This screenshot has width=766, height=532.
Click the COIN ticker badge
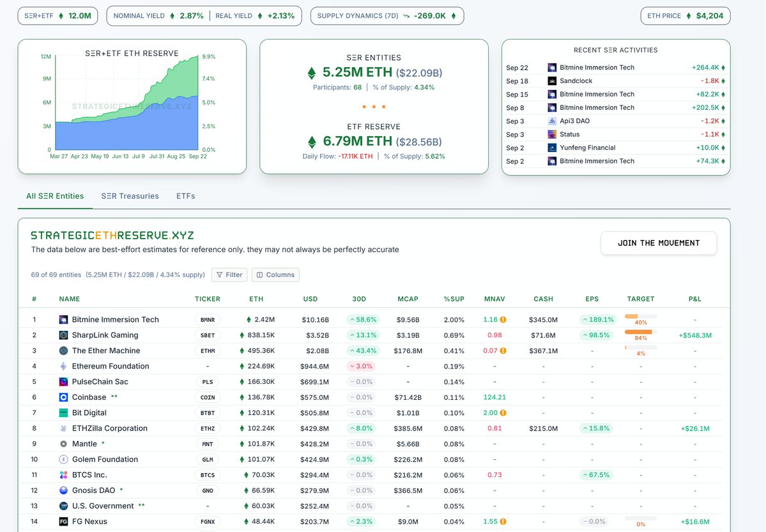[208, 398]
